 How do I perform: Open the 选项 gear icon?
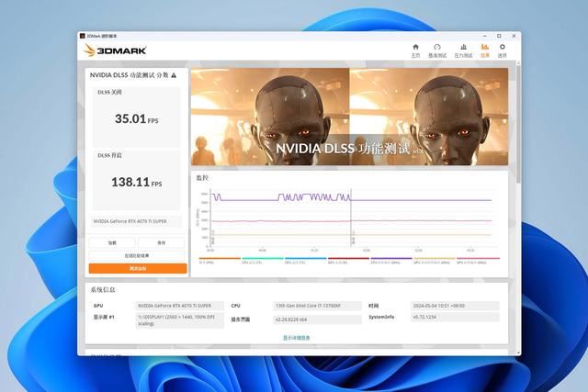pos(502,50)
